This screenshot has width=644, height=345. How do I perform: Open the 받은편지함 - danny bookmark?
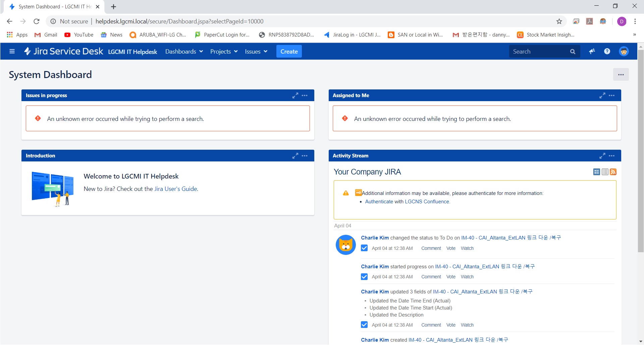(481, 35)
